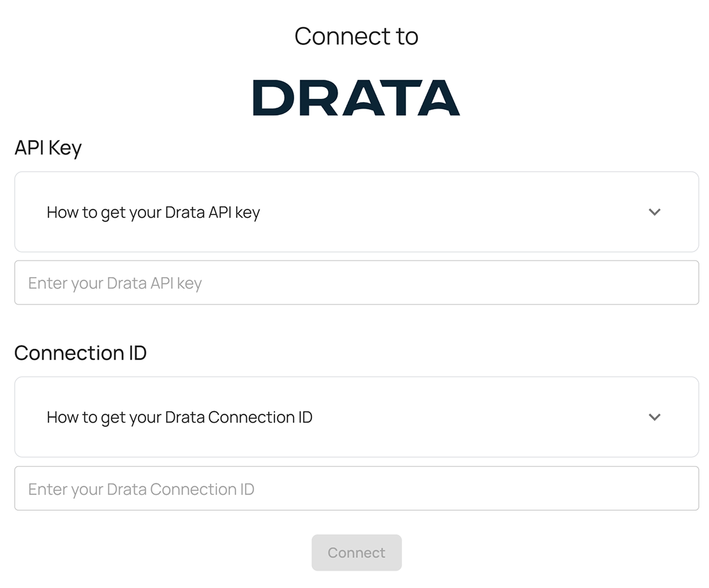Click the letter D in the Drata logo
This screenshot has width=709, height=588.
[x=272, y=98]
